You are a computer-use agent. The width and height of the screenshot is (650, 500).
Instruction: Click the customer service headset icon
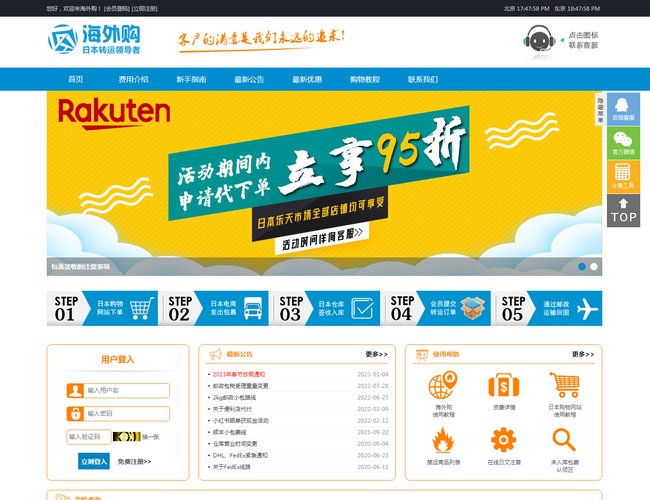point(540,41)
